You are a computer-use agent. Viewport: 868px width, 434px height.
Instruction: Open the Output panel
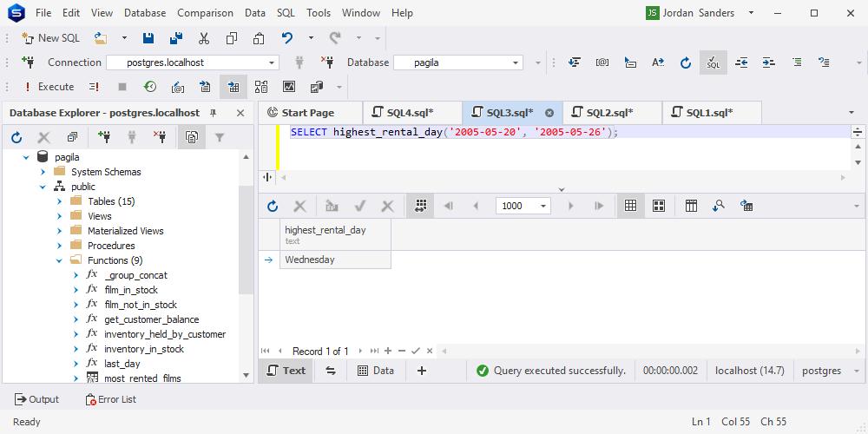(36, 399)
